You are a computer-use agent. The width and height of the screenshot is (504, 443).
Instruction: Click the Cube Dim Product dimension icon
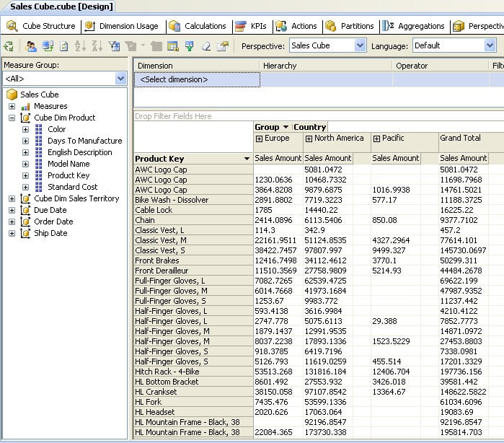pyautogui.click(x=25, y=118)
